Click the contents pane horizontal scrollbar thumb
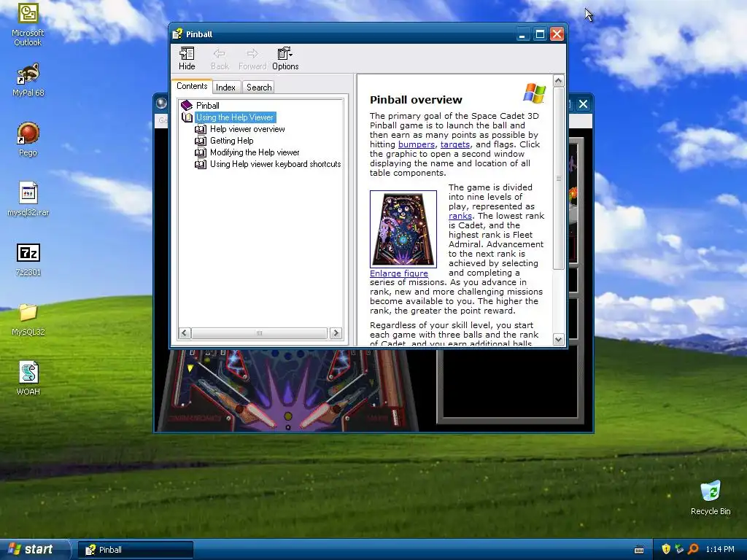 pyautogui.click(x=259, y=332)
